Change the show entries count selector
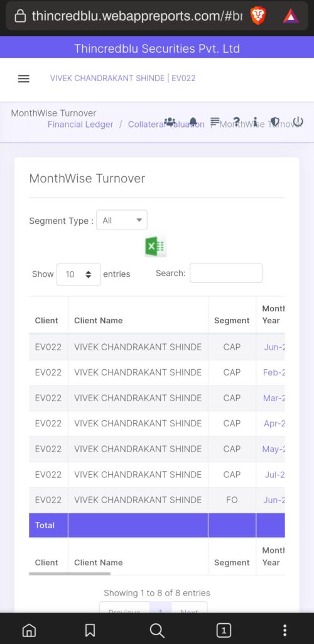Viewport: 314px width, 644px height. 78,274
